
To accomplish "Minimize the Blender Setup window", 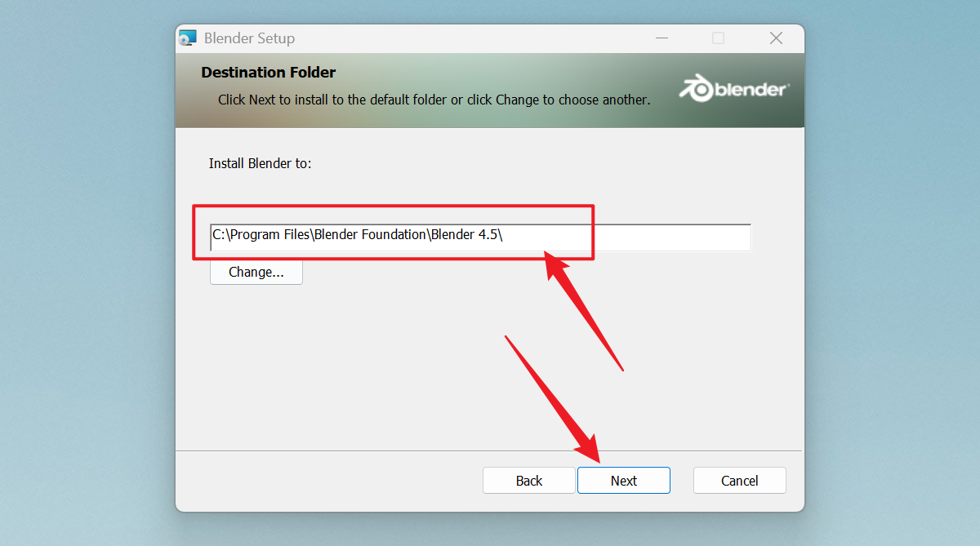I will coord(661,38).
